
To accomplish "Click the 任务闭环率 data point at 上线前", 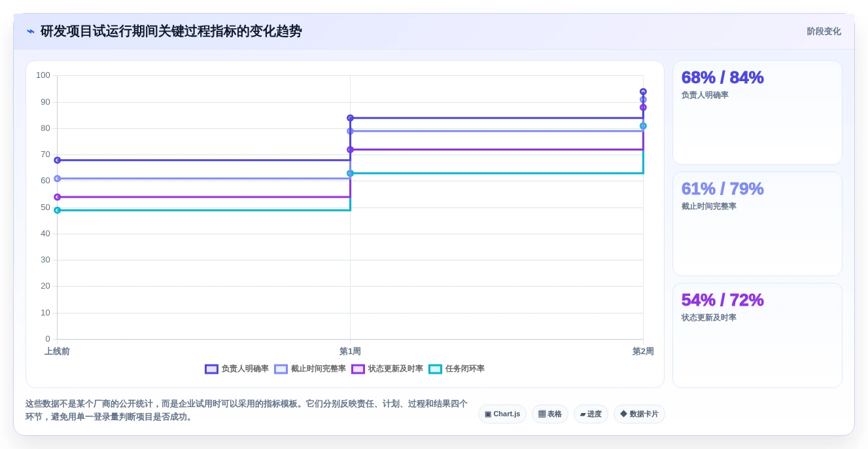I will (57, 210).
